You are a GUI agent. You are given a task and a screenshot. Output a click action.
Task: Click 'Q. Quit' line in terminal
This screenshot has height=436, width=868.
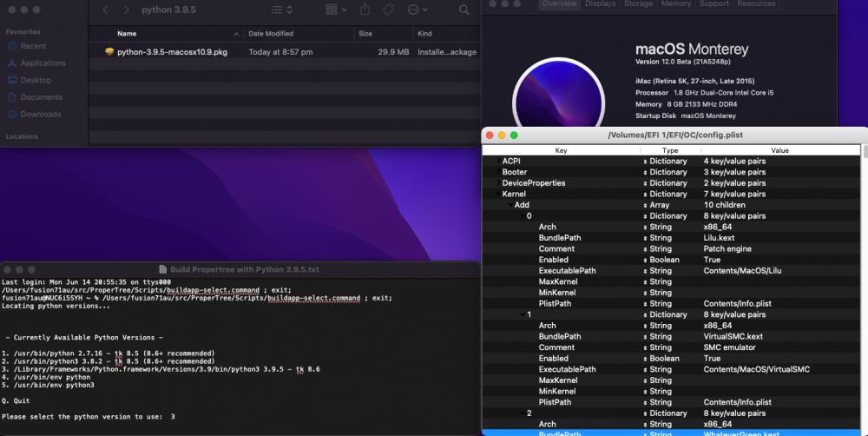(16, 400)
